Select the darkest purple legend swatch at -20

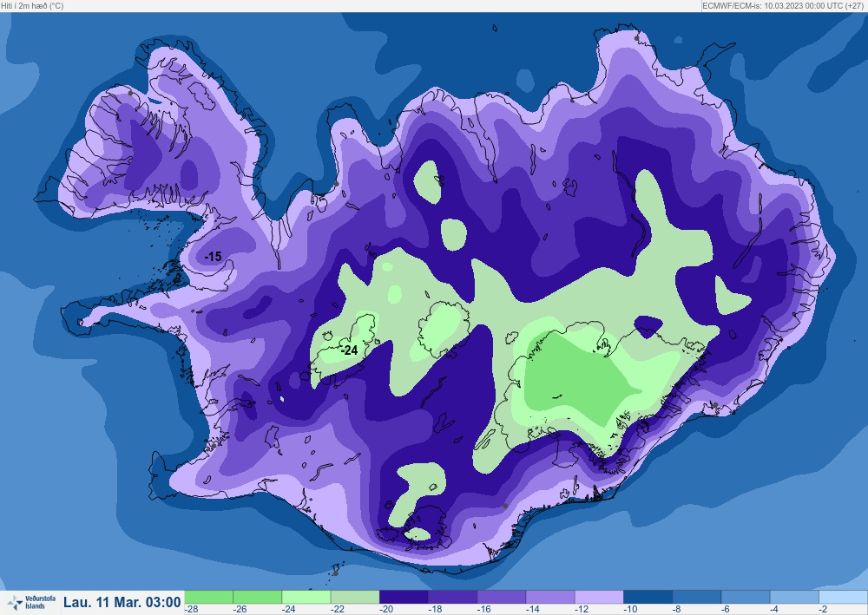[x=404, y=597]
